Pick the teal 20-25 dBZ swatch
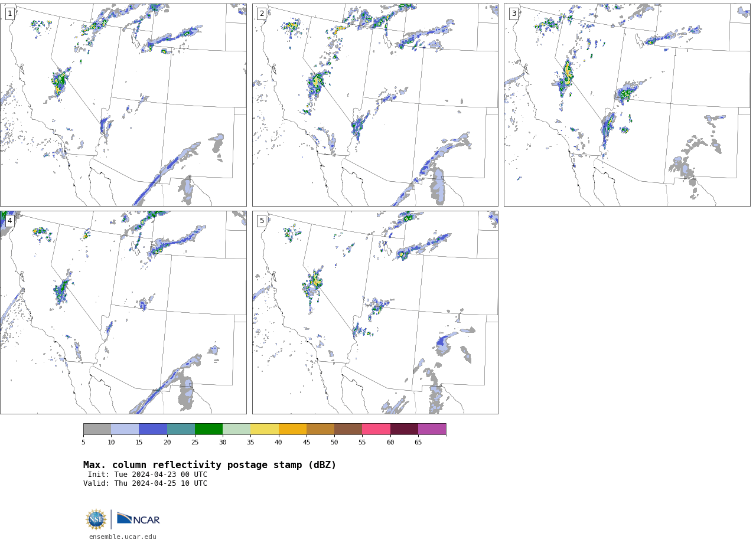This screenshot has width=756, height=543. pos(181,429)
